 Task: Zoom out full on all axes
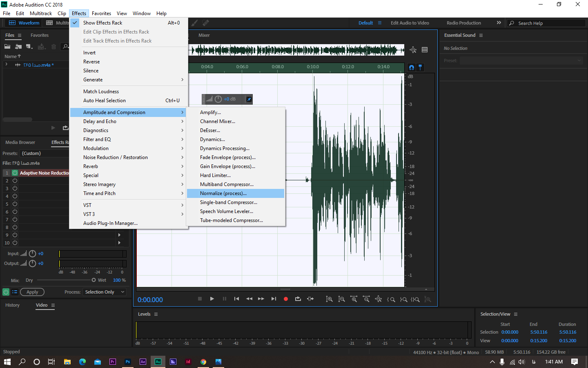click(379, 299)
